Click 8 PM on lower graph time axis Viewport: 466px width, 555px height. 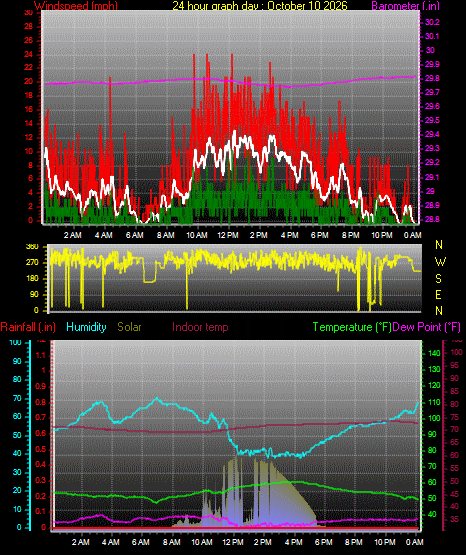pos(354,542)
